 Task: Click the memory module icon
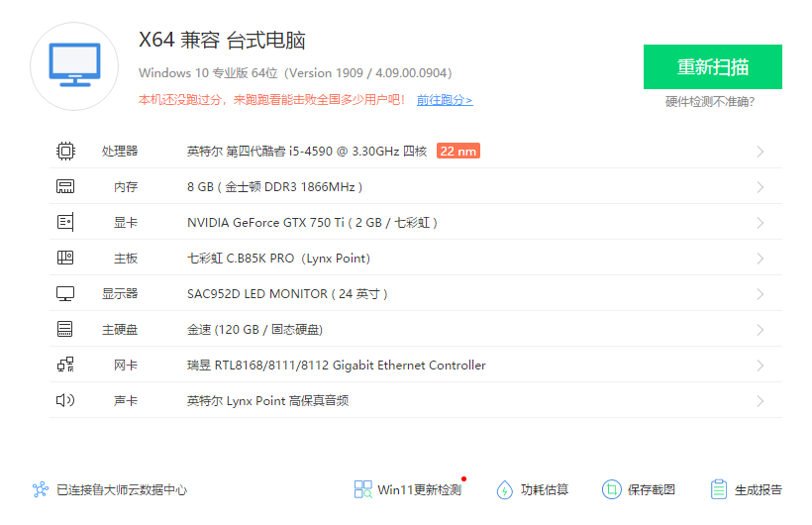pyautogui.click(x=65, y=186)
